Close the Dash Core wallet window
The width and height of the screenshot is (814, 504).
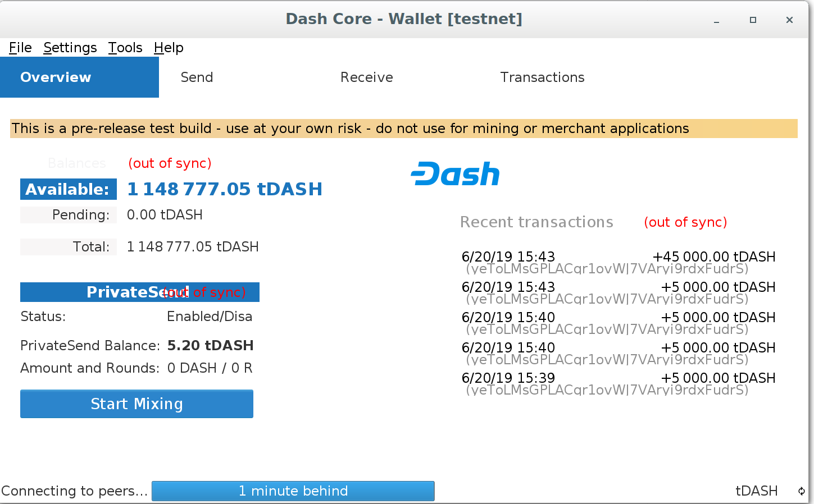[789, 20]
